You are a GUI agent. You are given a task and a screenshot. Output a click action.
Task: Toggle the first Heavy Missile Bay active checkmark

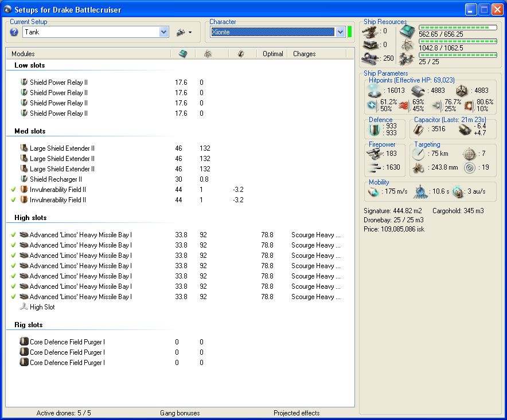pos(13,235)
